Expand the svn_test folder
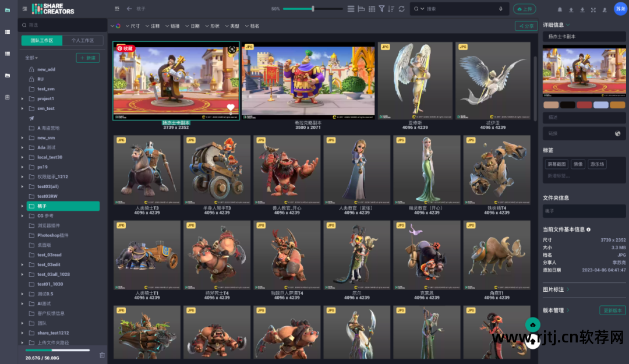629x364 pixels. click(x=22, y=108)
